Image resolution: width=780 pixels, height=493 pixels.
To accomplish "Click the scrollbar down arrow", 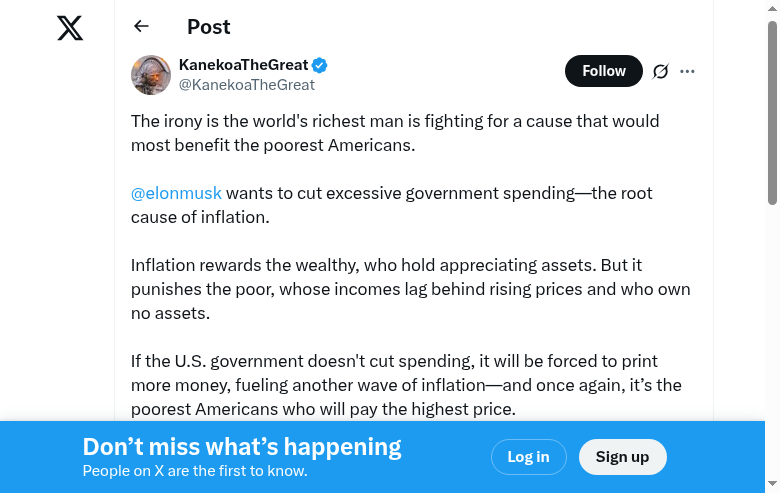I will [772, 485].
